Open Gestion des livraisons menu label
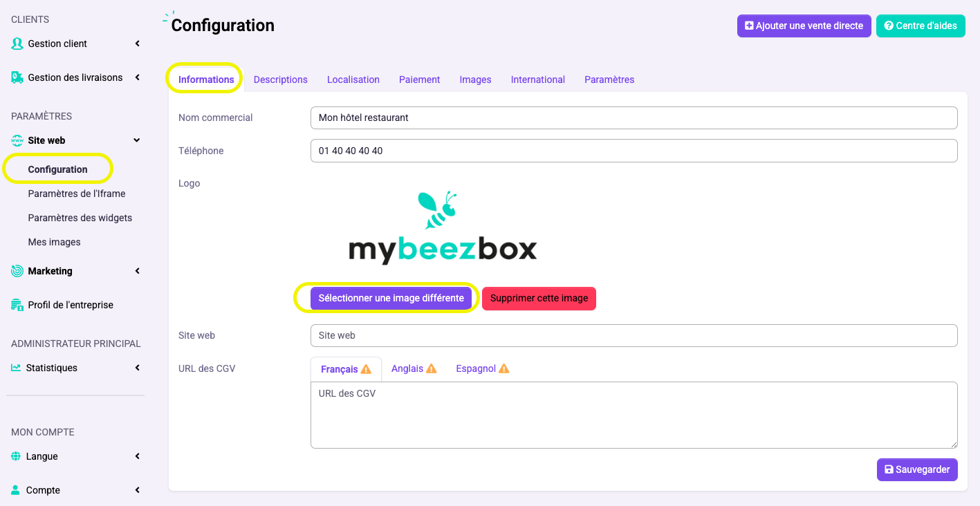The image size is (980, 506). 75,77
